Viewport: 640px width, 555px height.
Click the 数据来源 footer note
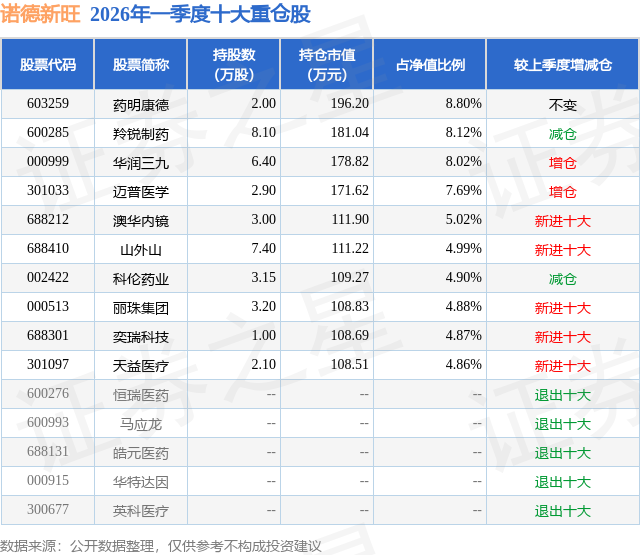tap(160, 546)
